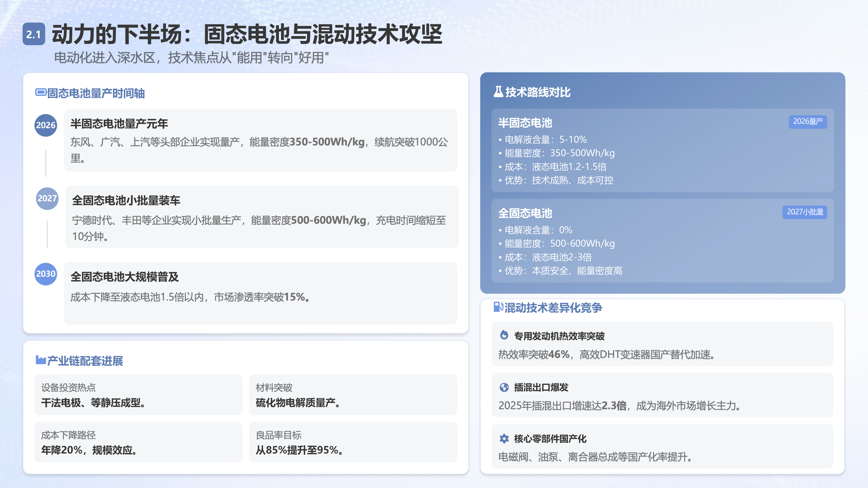Click the 半固态电池 comparison card title
The width and height of the screenshot is (868, 488).
(525, 123)
